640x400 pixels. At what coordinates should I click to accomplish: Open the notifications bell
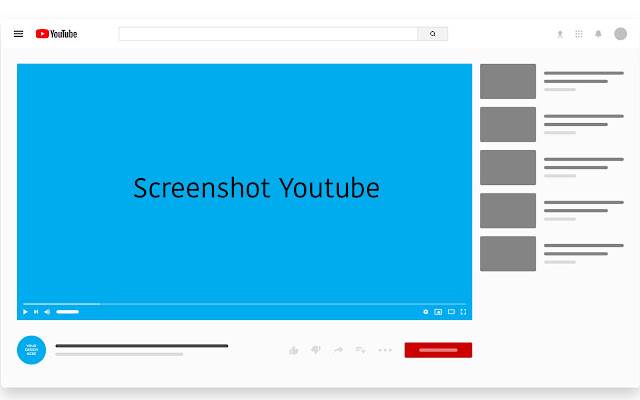(x=598, y=34)
